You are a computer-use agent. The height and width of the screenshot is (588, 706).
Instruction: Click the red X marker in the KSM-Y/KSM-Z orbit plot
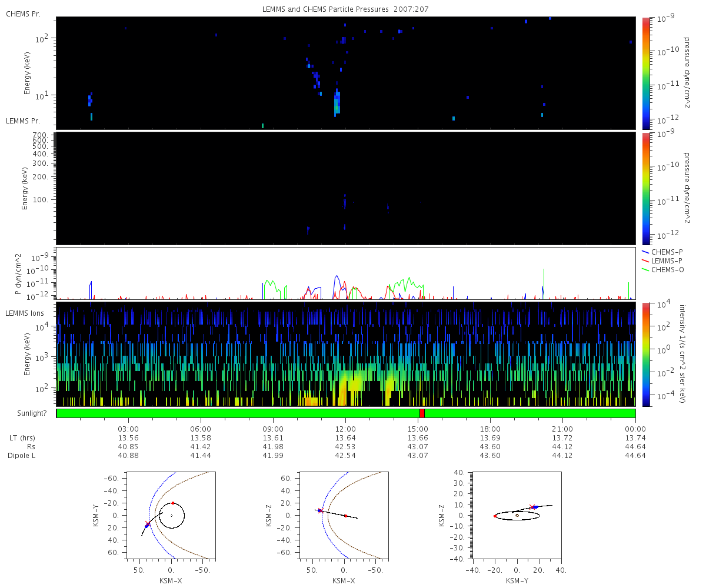coord(532,507)
